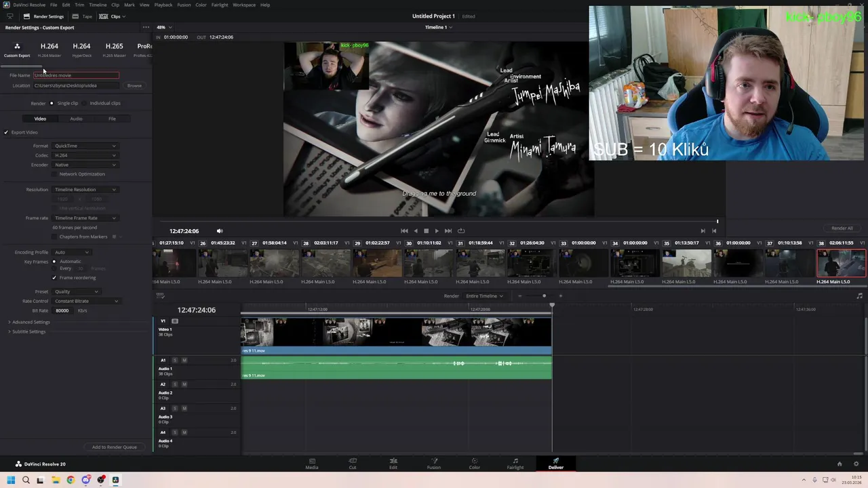Enable Chapters from Markers checkbox
Viewport: 868px width, 488px height.
(x=56, y=237)
